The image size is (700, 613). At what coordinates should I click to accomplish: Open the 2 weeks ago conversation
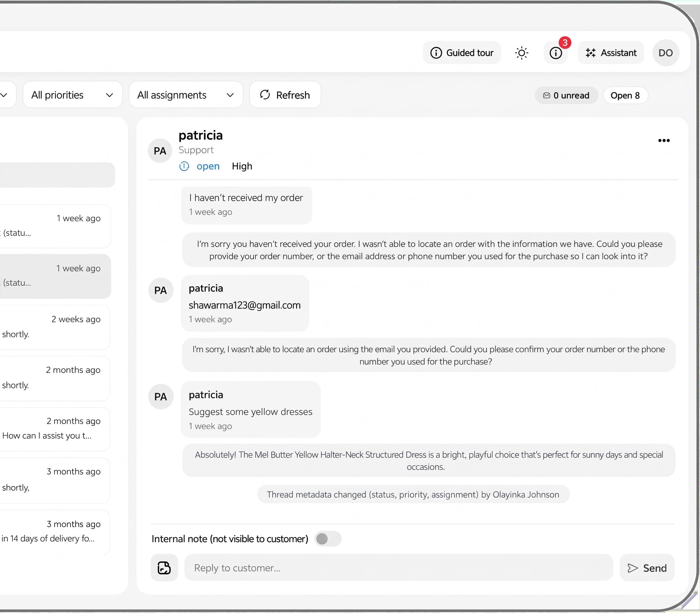click(55, 327)
